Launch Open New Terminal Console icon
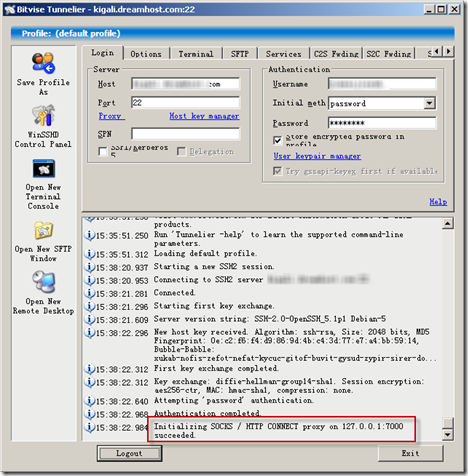The width and height of the screenshot is (468, 476). pos(44,169)
